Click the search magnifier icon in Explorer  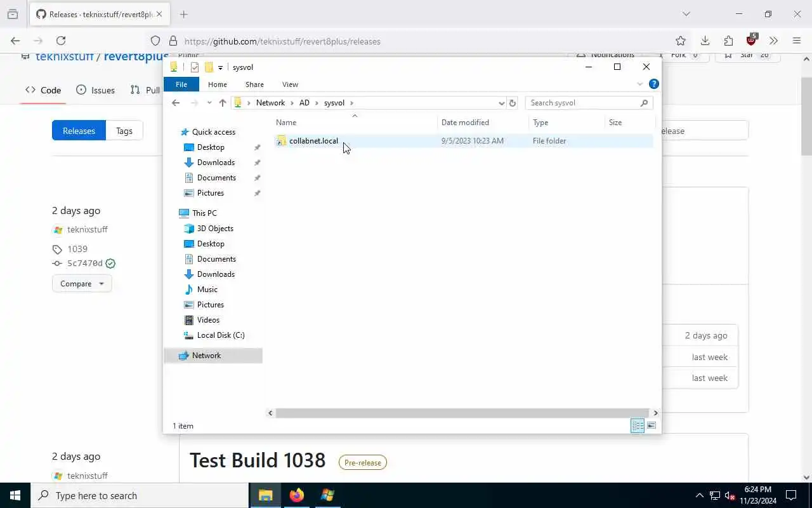644,103
